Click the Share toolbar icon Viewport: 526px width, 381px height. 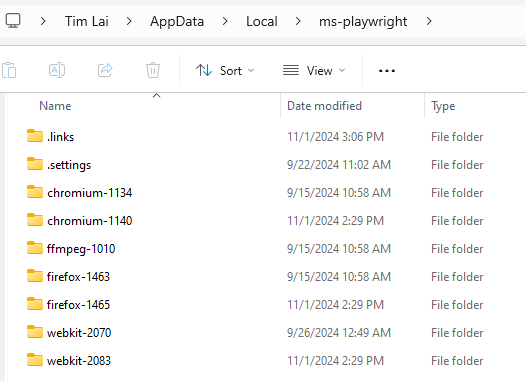(x=105, y=70)
